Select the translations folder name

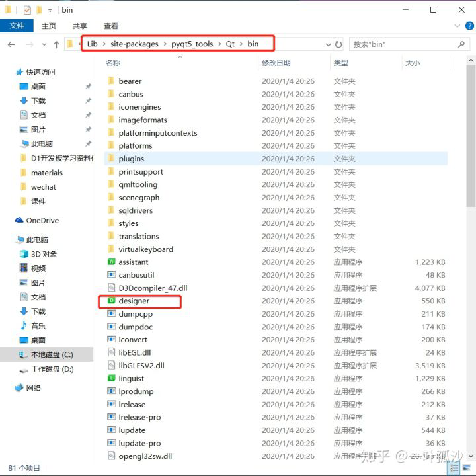139,236
